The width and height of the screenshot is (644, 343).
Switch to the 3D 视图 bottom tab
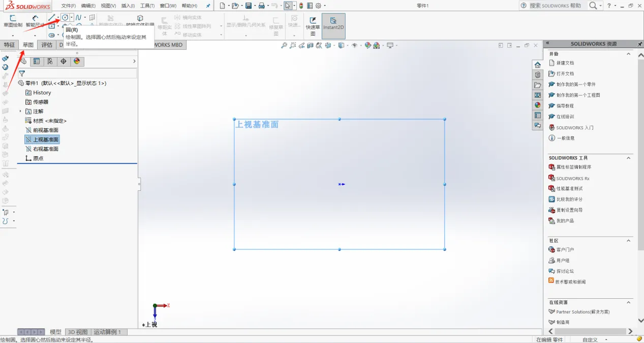(78, 332)
